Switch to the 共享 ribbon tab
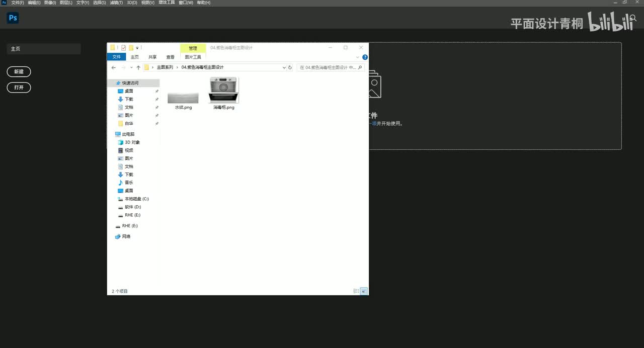The width and height of the screenshot is (644, 348). [x=152, y=57]
